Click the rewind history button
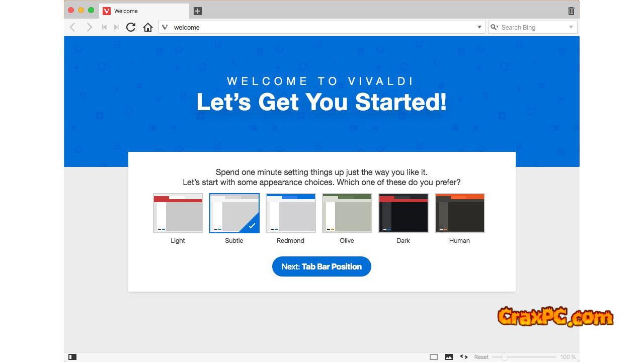 104,27
